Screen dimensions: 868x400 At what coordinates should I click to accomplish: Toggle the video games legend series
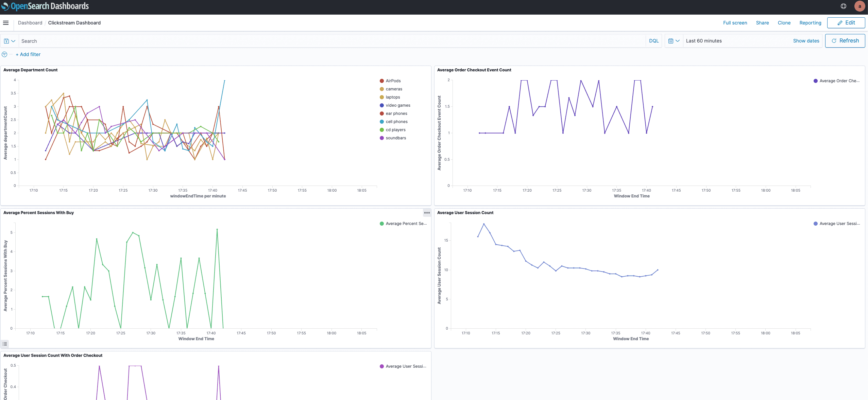[395, 105]
